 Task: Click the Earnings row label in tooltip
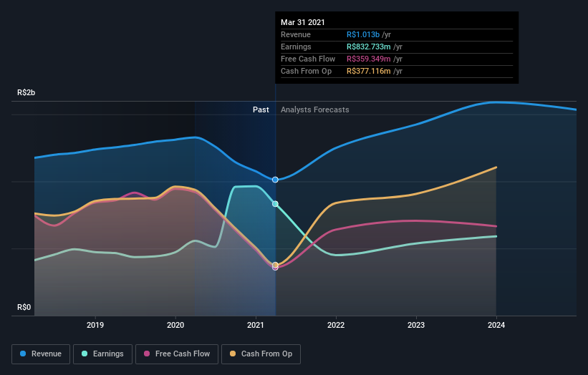coord(296,47)
